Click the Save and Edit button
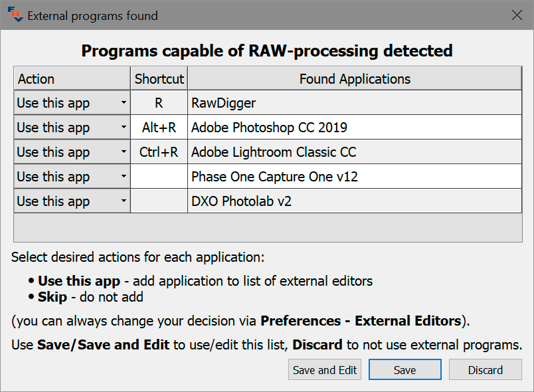 click(325, 370)
